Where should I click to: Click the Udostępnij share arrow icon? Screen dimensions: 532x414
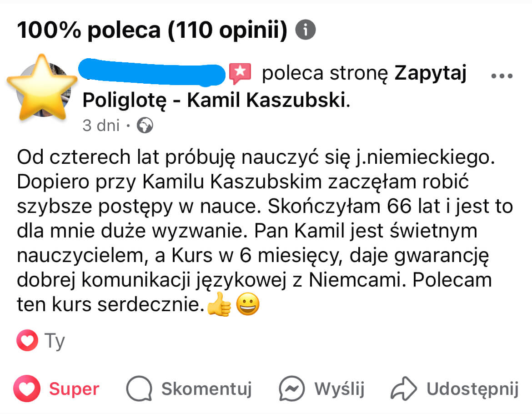tap(404, 389)
